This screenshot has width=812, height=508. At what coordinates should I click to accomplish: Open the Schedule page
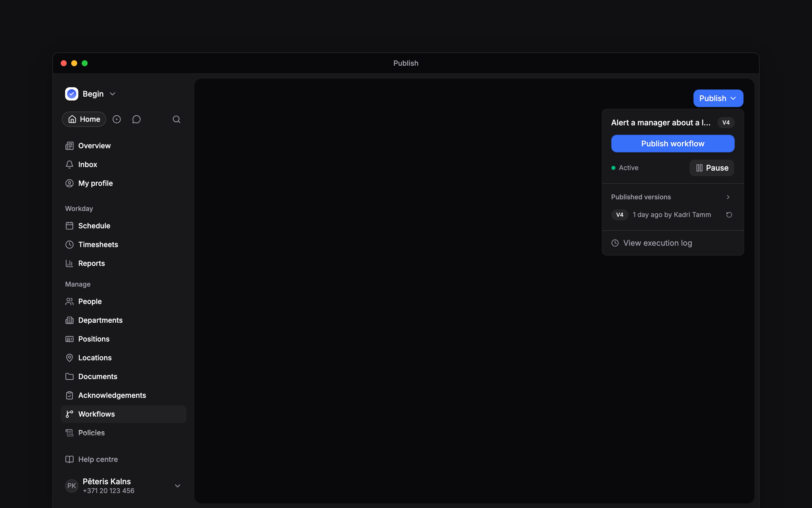[x=123, y=226]
